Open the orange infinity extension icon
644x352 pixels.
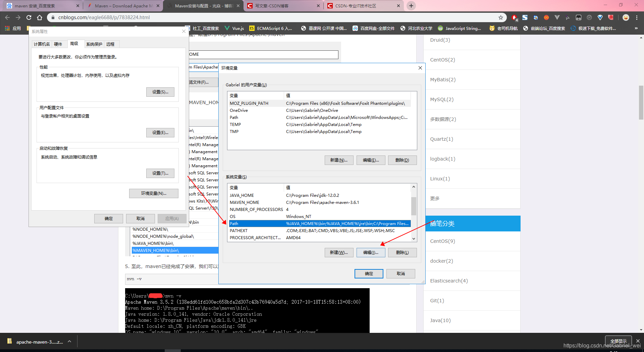pos(546,17)
